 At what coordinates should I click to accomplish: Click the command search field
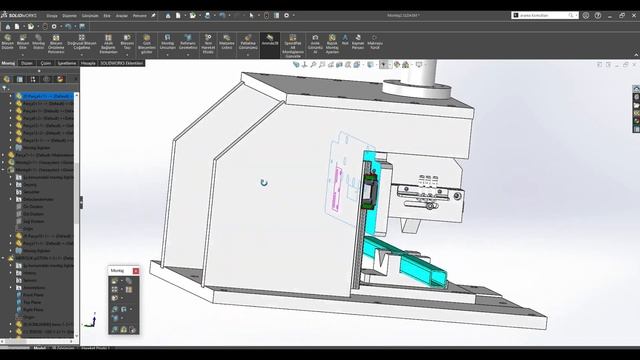(545, 16)
